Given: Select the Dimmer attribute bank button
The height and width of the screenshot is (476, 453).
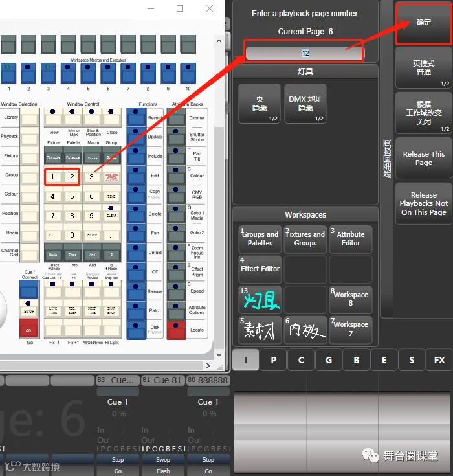Looking at the screenshot, I should [176, 117].
